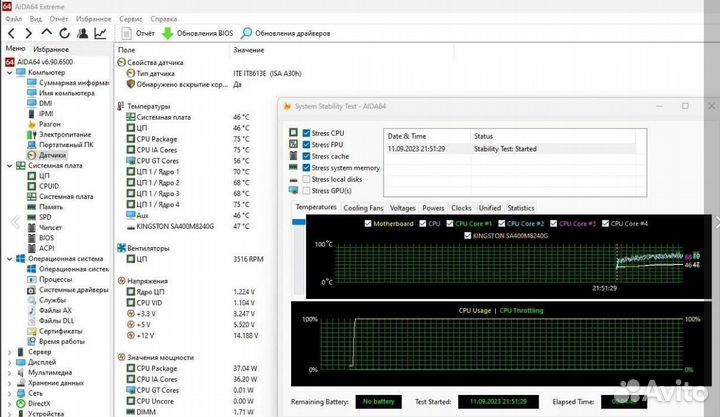Image resolution: width=720 pixels, height=417 pixels.
Task: Open the user profile icon in the toolbar
Action: point(83,33)
